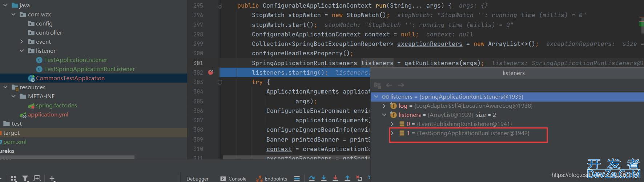
Task: Click the Drop Frame icon
Action: click(x=359, y=178)
